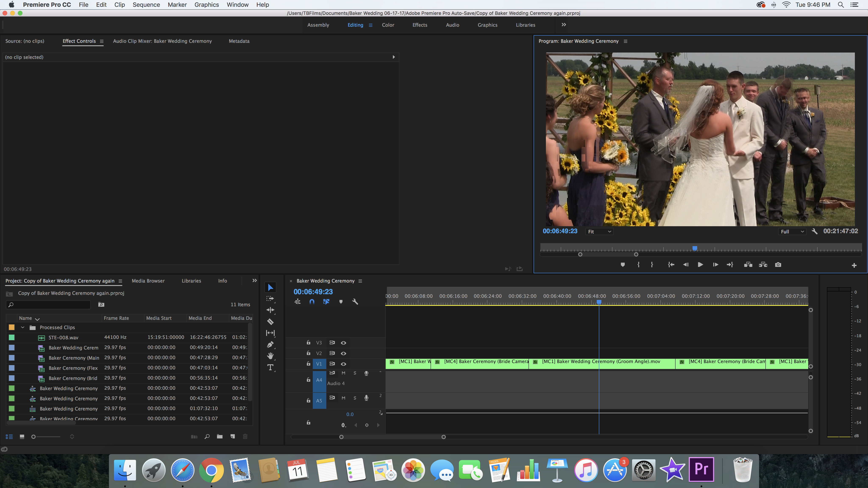Open the Full playback resolution dropdown
Image resolution: width=868 pixels, height=488 pixels.
click(x=792, y=232)
